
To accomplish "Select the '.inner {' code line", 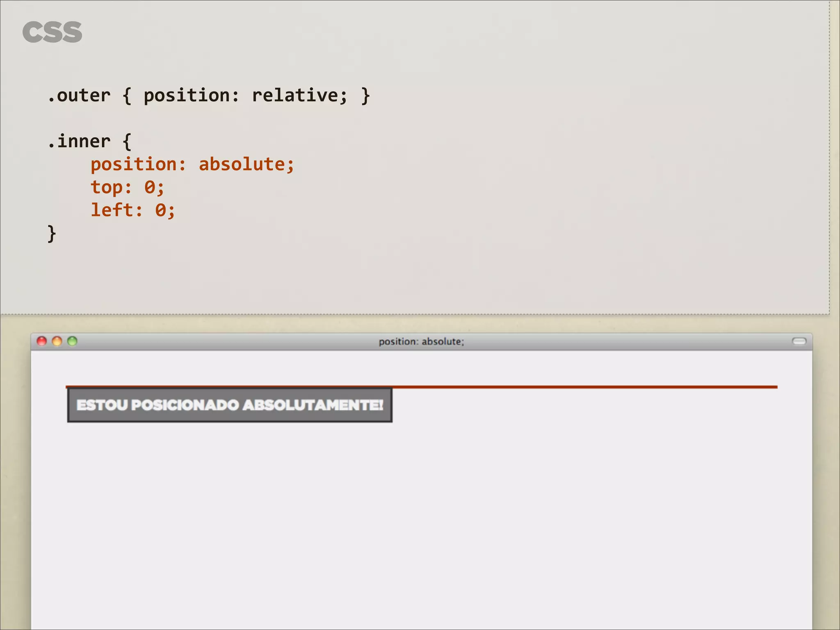I will point(89,142).
